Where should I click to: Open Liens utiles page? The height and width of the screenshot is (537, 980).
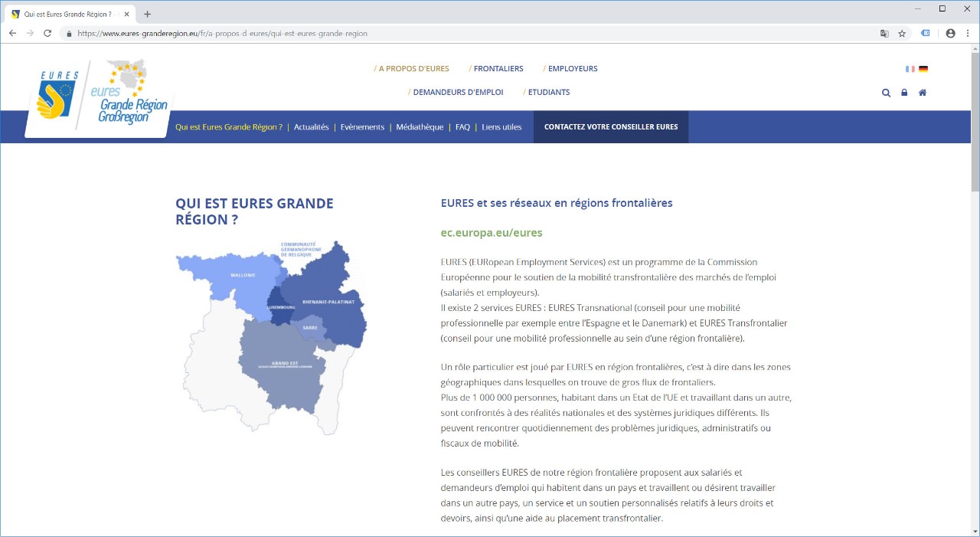[501, 127]
